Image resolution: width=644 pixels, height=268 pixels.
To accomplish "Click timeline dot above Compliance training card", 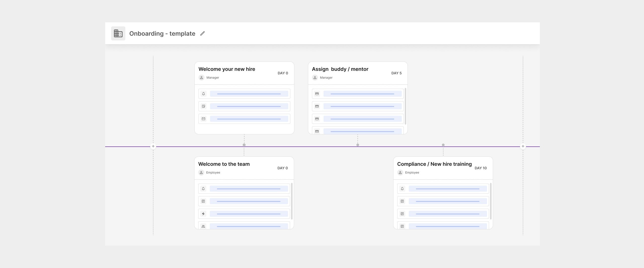I will tap(443, 145).
